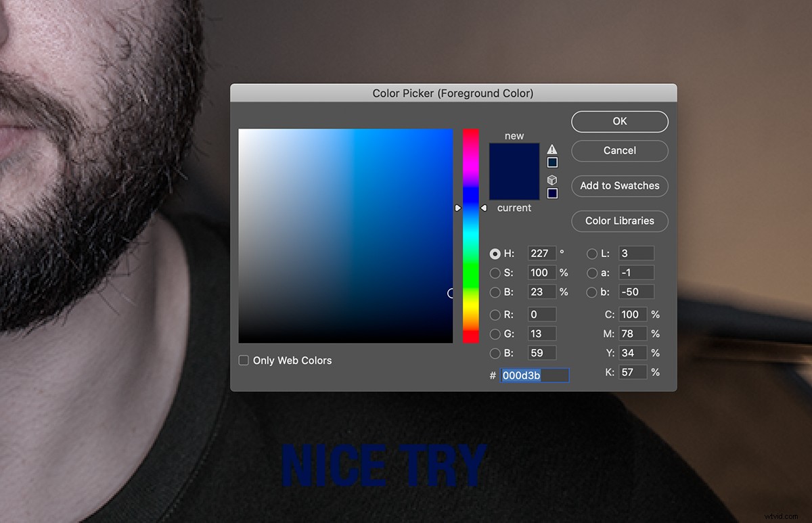This screenshot has width=812, height=523.
Task: Open Color Libraries
Action: click(x=619, y=221)
